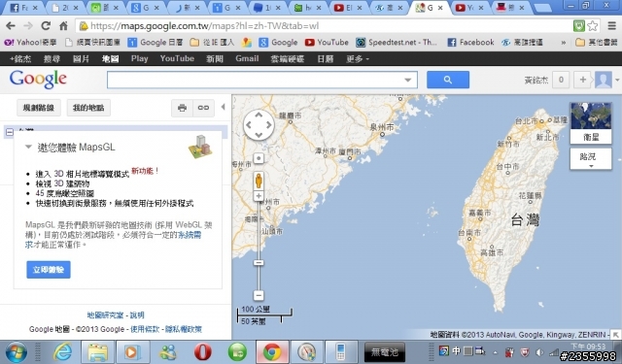Click the volume speaker tray icon
Viewport: 622px width, 364px height.
click(x=539, y=351)
